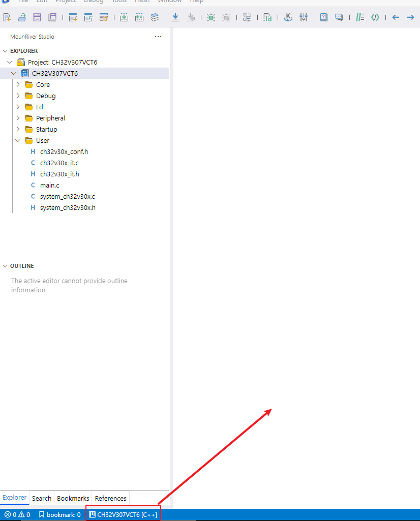Collapse Project: CH32V307VCT6 node
Viewport: 420px width, 521px height.
click(x=10, y=62)
